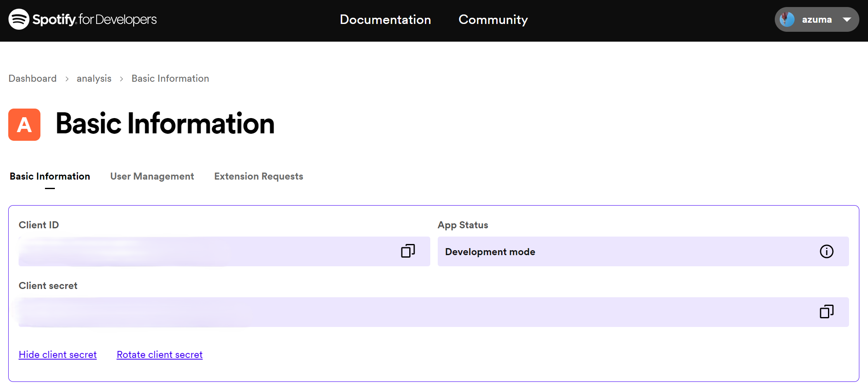Viewport: 868px width, 386px height.
Task: Open the Documentation menu
Action: [x=385, y=19]
